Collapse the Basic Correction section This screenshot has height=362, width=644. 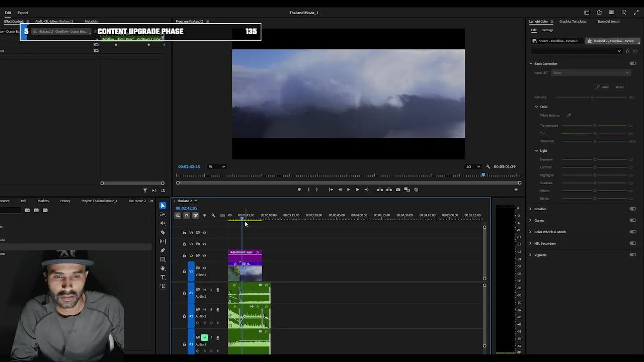530,64
